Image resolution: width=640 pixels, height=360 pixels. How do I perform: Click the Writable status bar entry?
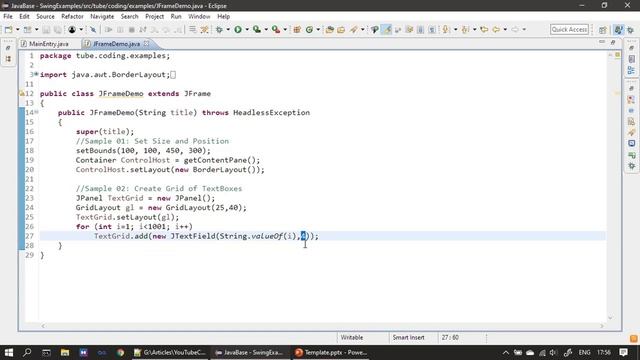[352, 338]
